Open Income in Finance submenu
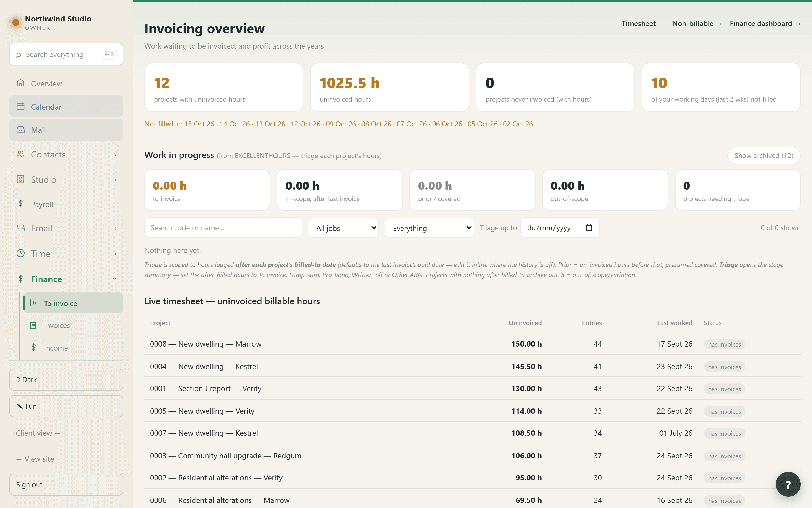This screenshot has height=508, width=812. (x=73, y=348)
